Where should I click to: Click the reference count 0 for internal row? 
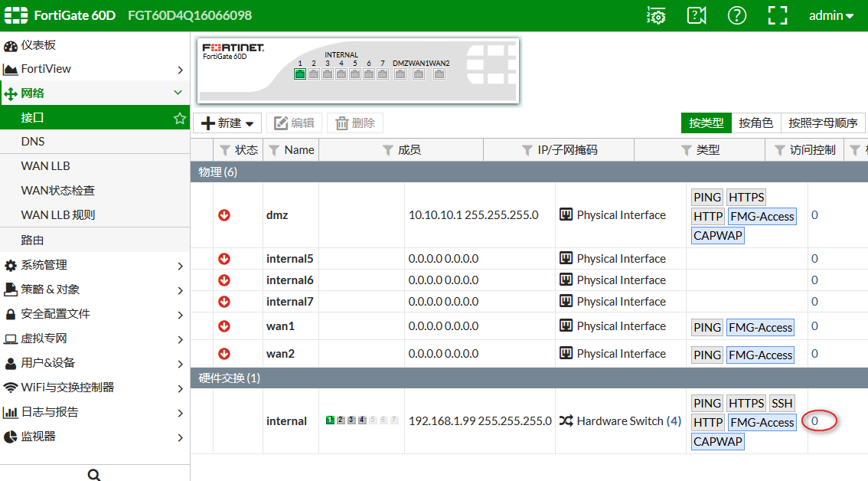[814, 420]
